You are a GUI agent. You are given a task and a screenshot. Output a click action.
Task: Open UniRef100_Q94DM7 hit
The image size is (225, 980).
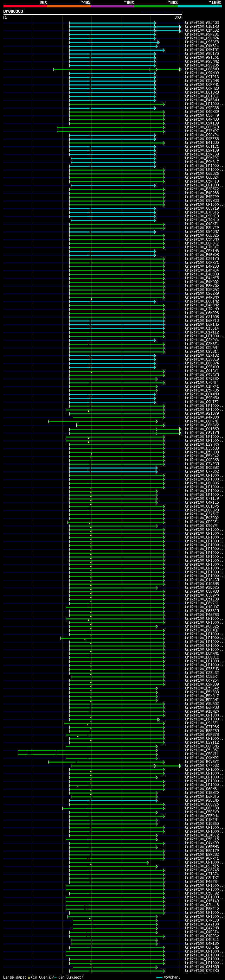[202, 232]
